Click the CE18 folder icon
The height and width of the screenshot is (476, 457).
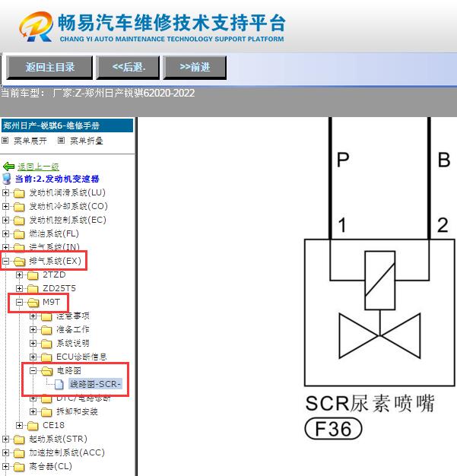tap(33, 426)
